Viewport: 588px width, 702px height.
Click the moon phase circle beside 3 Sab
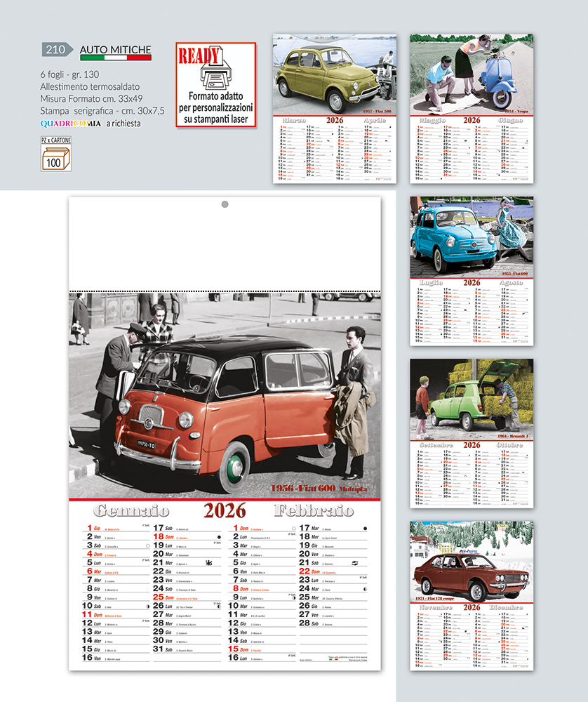point(147,545)
